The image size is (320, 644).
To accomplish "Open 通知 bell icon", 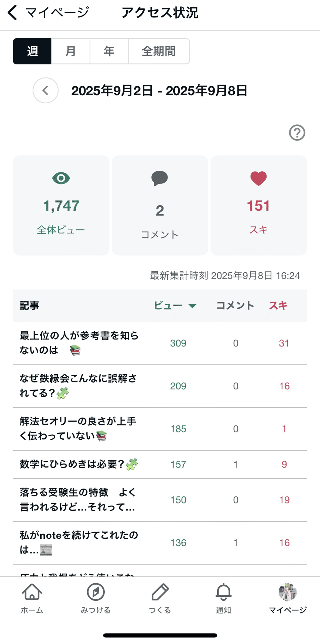I will click(x=223, y=598).
